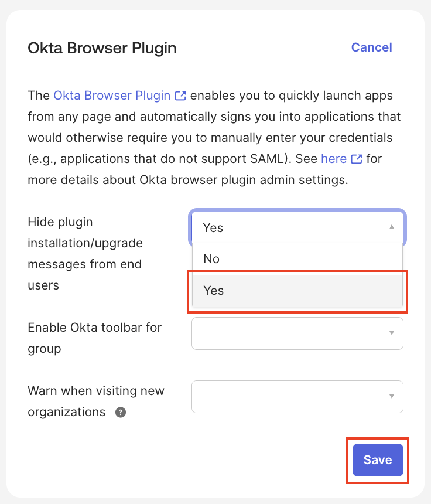The height and width of the screenshot is (504, 431).
Task: Follow the 'here' admin settings link
Action: coord(333,159)
